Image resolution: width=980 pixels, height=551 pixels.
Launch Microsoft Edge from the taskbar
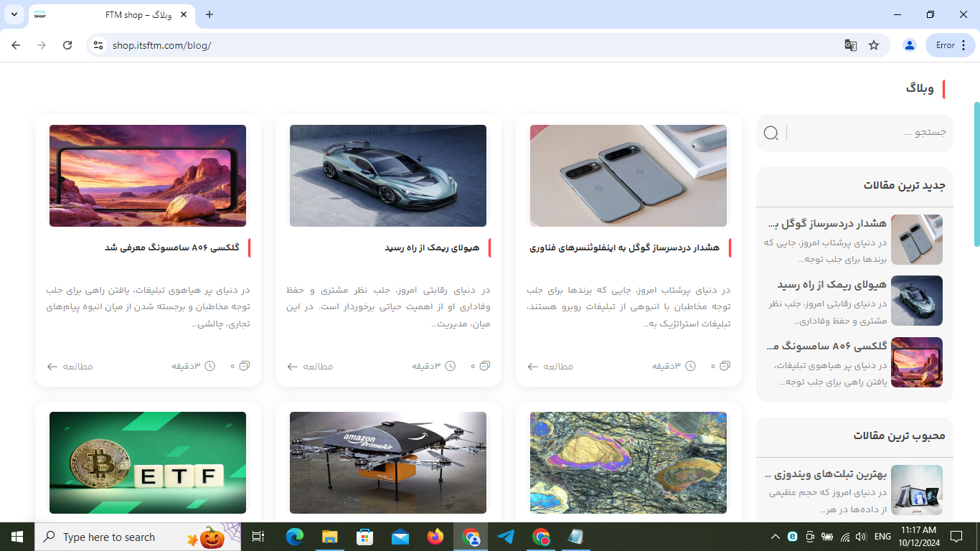(294, 537)
